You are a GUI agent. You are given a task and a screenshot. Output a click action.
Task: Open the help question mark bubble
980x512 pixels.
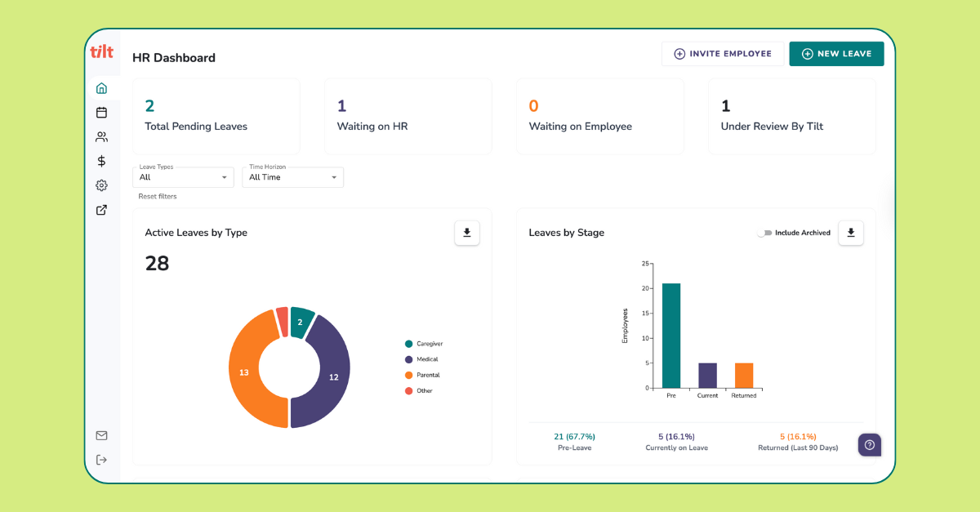coord(869,444)
